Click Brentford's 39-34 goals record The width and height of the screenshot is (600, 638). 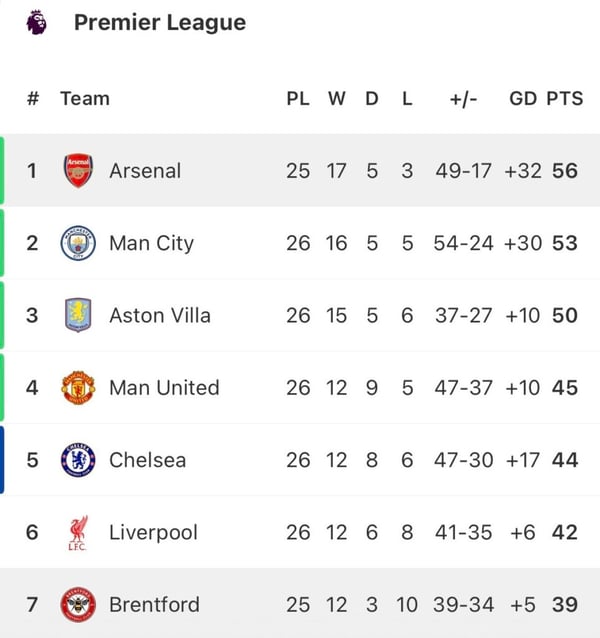click(x=463, y=605)
